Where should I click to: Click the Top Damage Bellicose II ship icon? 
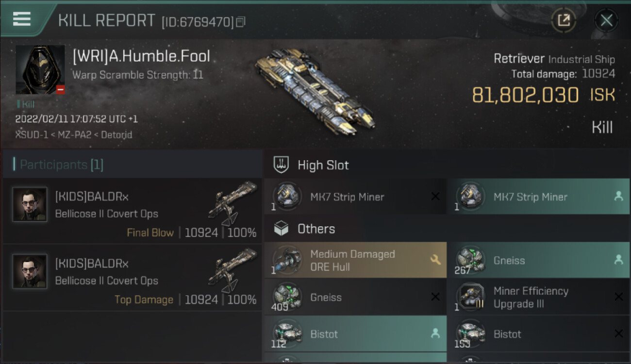tap(232, 270)
